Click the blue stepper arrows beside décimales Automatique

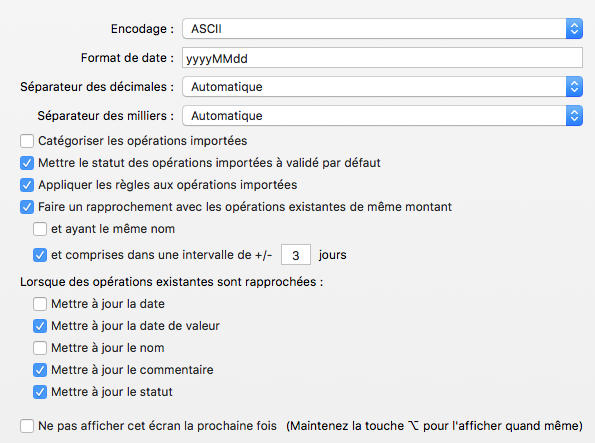(574, 87)
